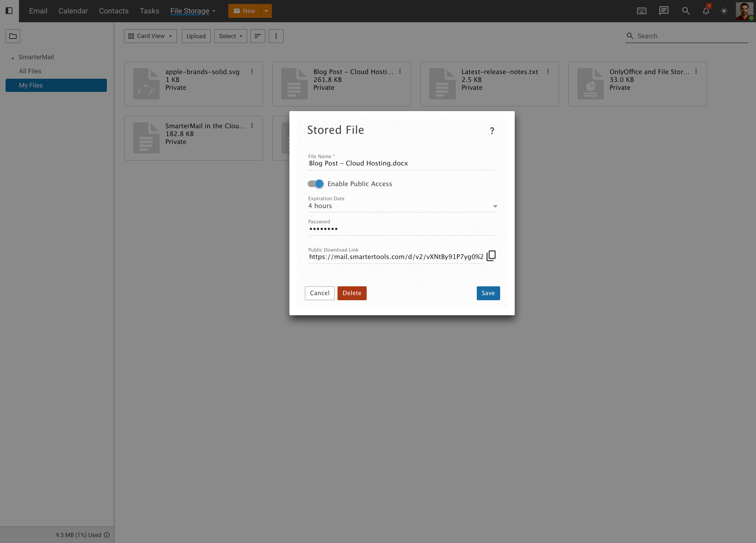Collapse the SmarterMail tree node
The width and height of the screenshot is (756, 543).
point(13,58)
